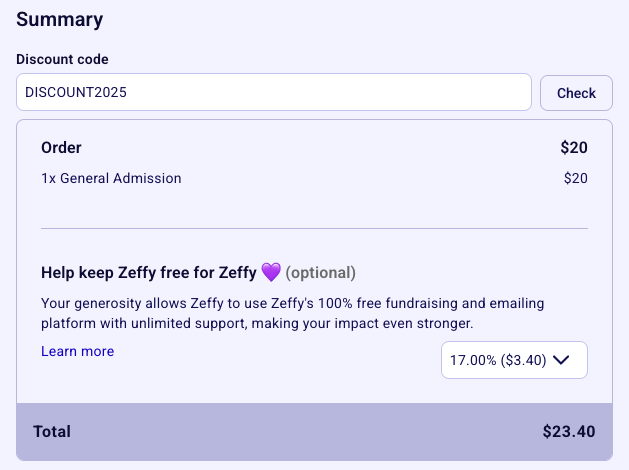Focus the Discount code input field
This screenshot has height=470, width=629.
pos(273,92)
